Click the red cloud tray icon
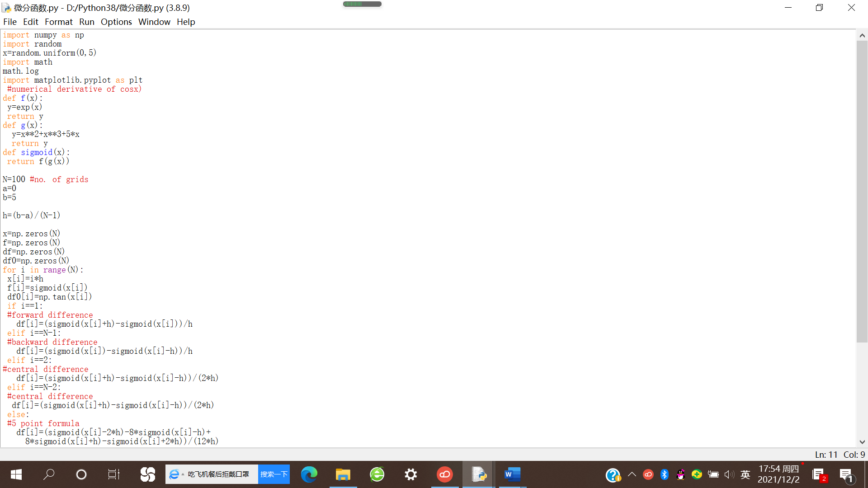 tap(648, 474)
